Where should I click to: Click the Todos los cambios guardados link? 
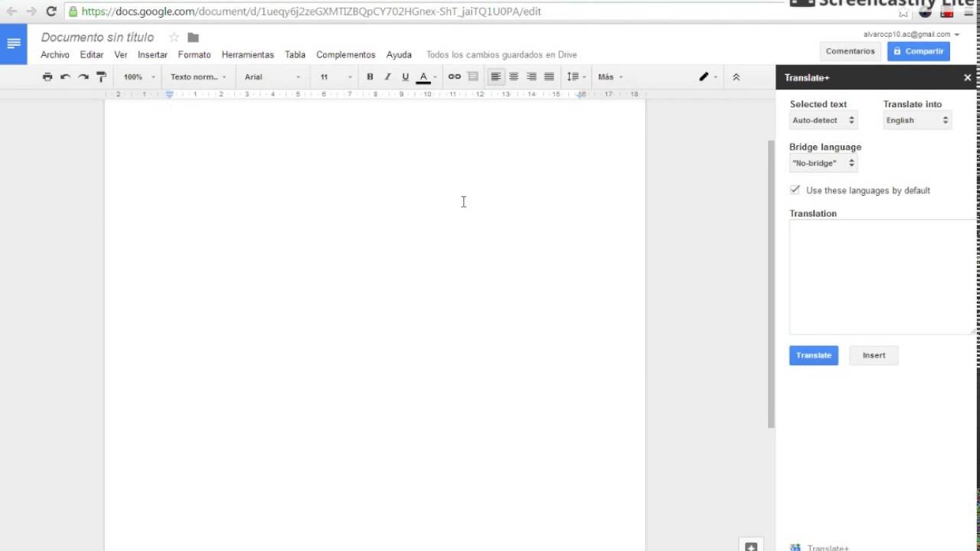501,55
